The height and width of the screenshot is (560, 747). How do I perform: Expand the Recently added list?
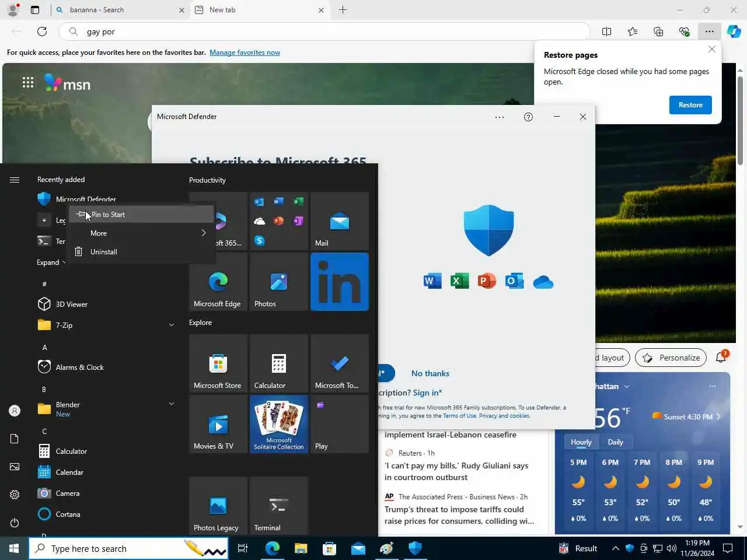[51, 262]
